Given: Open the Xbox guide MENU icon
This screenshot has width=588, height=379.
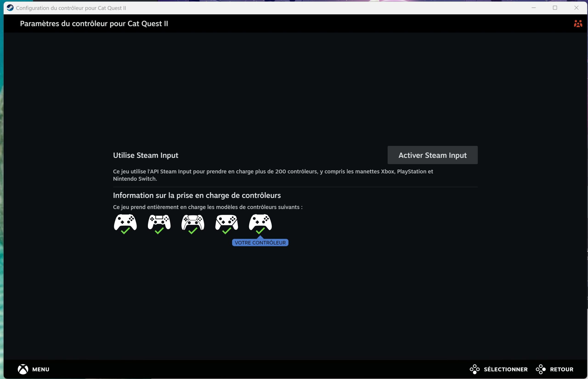Looking at the screenshot, I should point(23,369).
